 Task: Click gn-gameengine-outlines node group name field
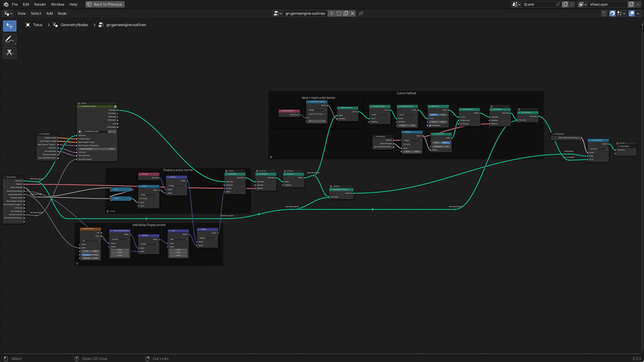tap(305, 13)
